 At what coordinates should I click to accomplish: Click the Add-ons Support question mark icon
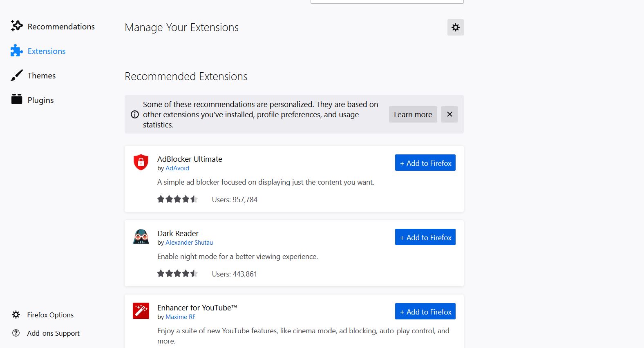(16, 333)
